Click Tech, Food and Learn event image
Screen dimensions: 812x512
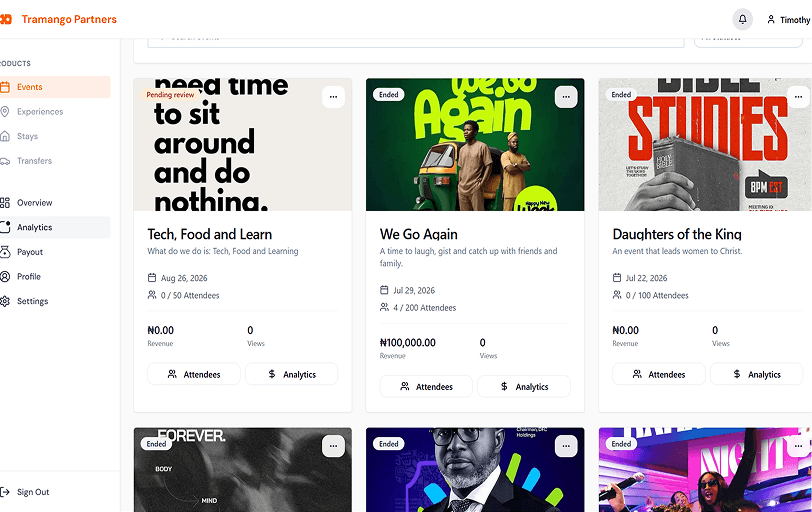242,144
